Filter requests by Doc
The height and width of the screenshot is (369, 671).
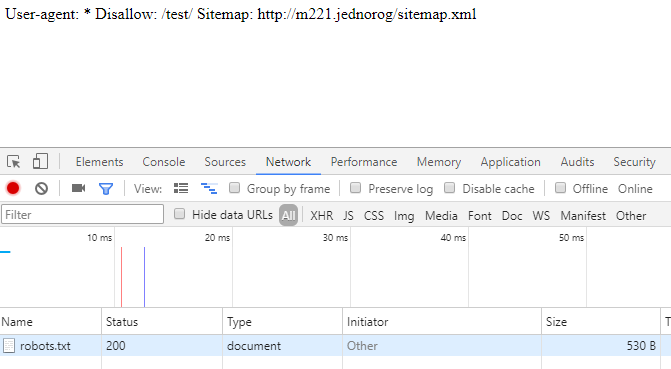(512, 216)
